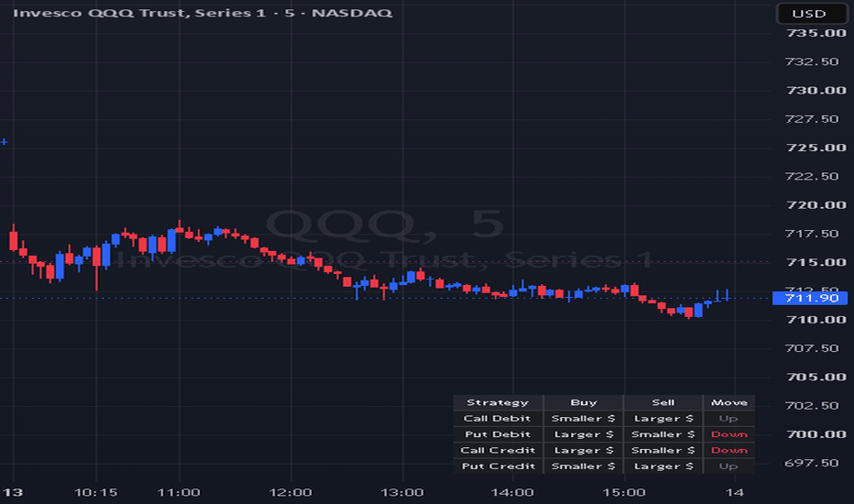This screenshot has height=504, width=854.
Task: Click the Up cell in Call Debit row
Action: coord(728,419)
